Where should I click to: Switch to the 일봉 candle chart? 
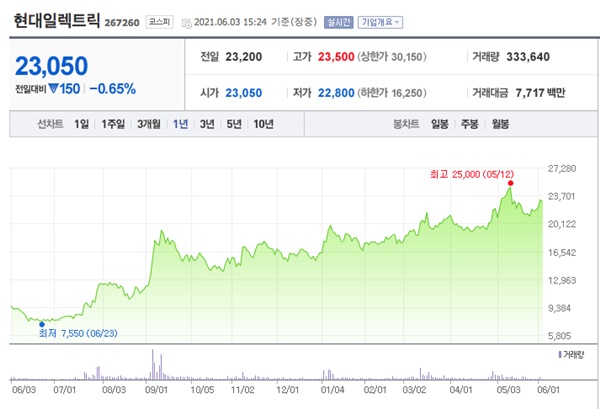[x=440, y=124]
